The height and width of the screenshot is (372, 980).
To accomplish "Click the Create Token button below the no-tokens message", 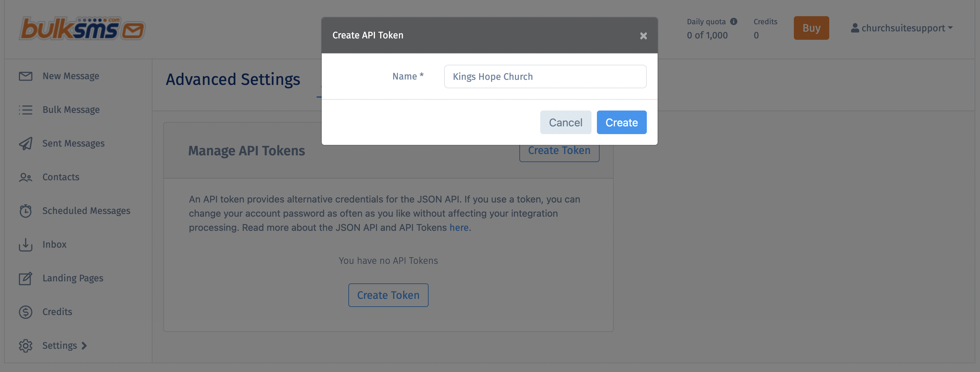I will click(x=388, y=295).
